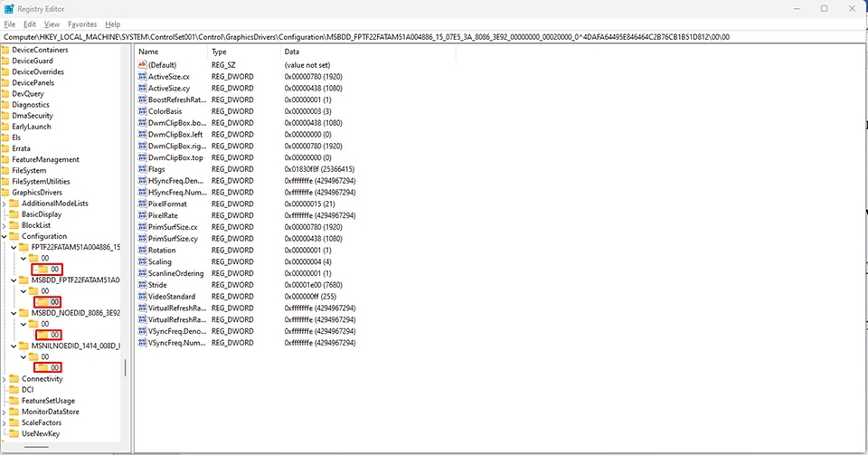Open the File menu
The image size is (868, 455).
[x=9, y=24]
